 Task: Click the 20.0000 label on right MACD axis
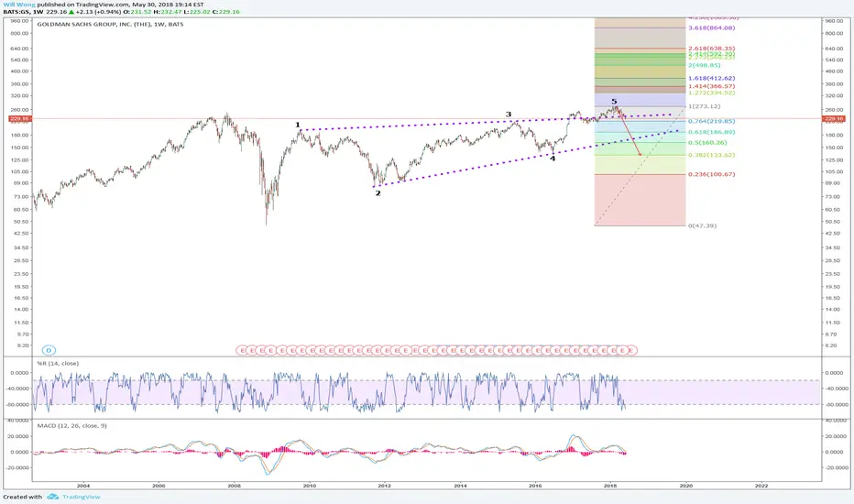837,436
